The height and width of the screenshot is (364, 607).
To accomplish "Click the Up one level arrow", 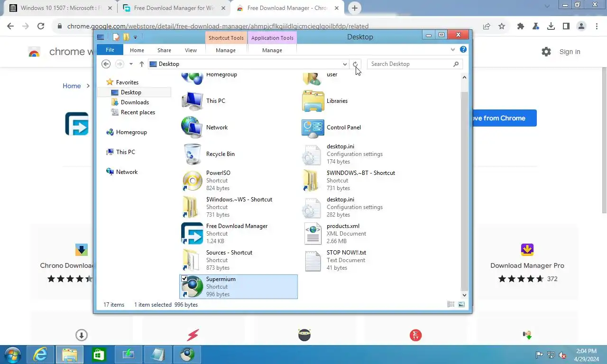I will point(141,64).
